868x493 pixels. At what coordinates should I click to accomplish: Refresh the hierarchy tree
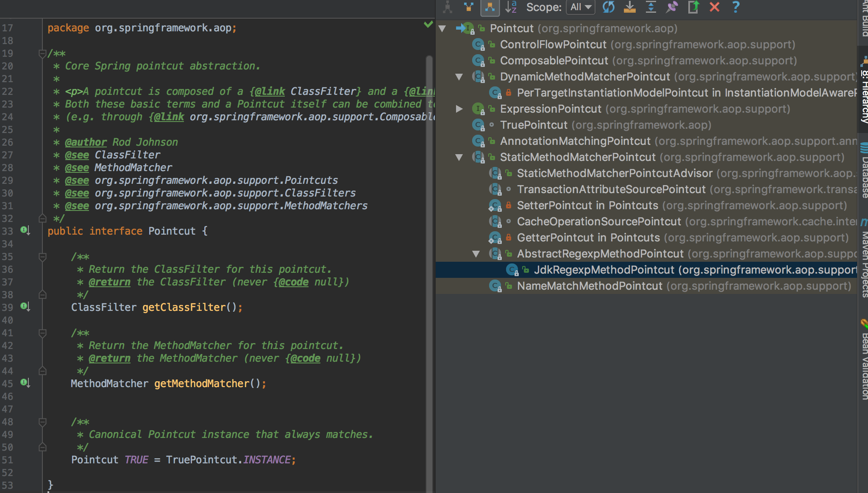(x=609, y=7)
